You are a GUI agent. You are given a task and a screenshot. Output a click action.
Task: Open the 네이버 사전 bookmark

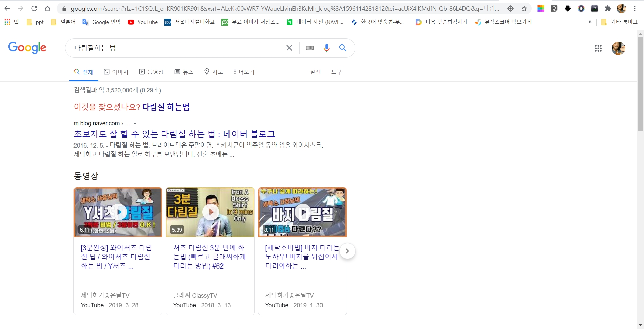tap(315, 22)
